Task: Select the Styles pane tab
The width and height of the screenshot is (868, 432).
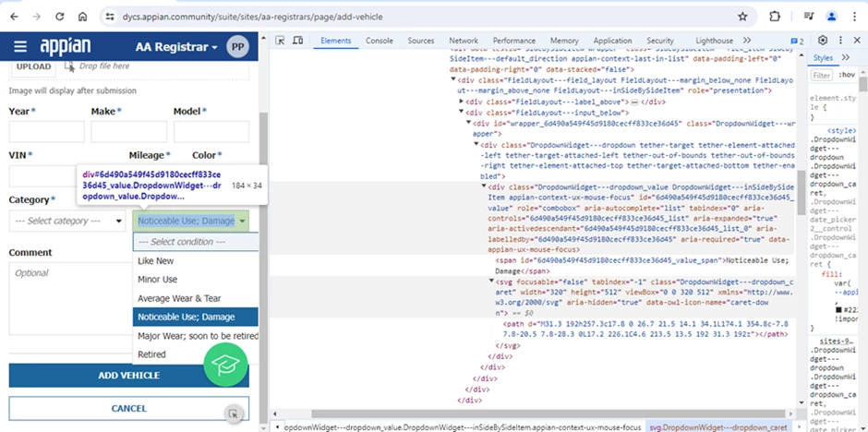Action: click(x=823, y=57)
